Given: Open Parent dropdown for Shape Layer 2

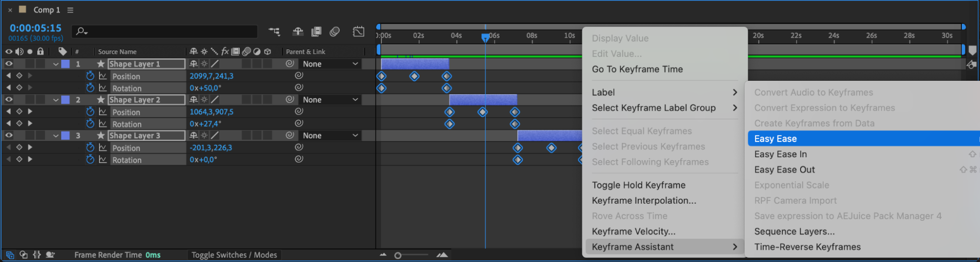Looking at the screenshot, I should click(x=330, y=99).
